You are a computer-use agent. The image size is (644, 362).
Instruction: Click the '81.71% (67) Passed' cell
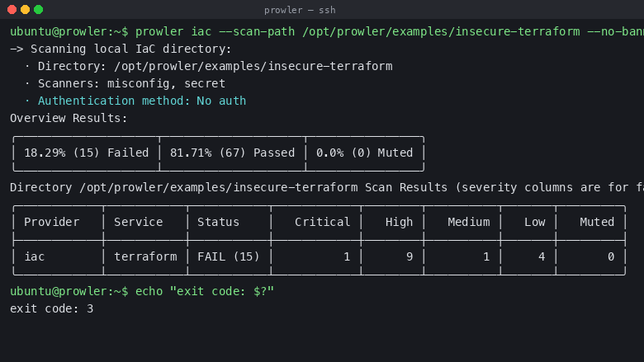pos(233,153)
